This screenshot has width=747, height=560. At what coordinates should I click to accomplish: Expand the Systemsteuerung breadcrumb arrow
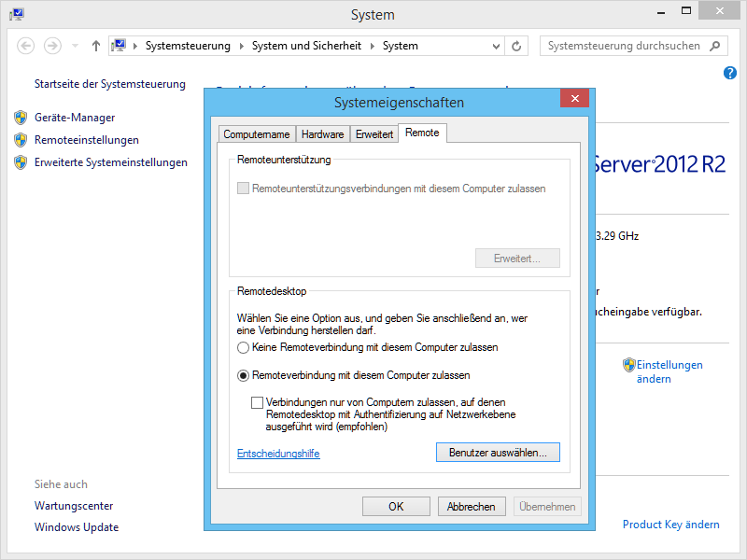[x=241, y=46]
